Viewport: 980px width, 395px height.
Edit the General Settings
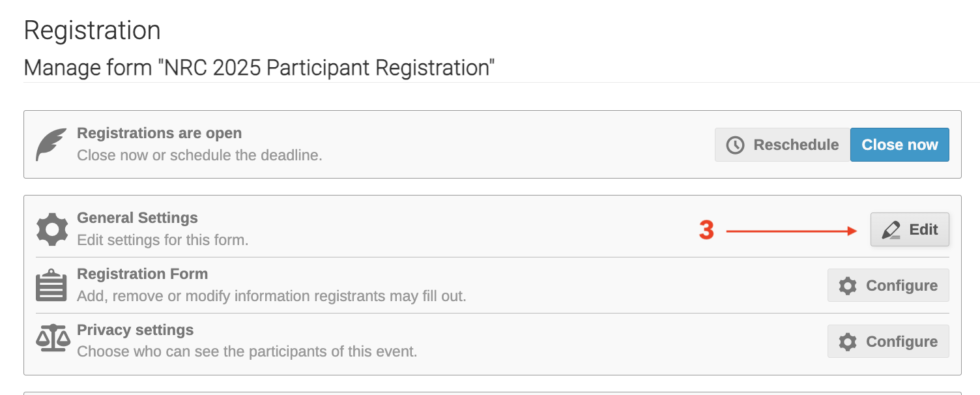(x=910, y=229)
